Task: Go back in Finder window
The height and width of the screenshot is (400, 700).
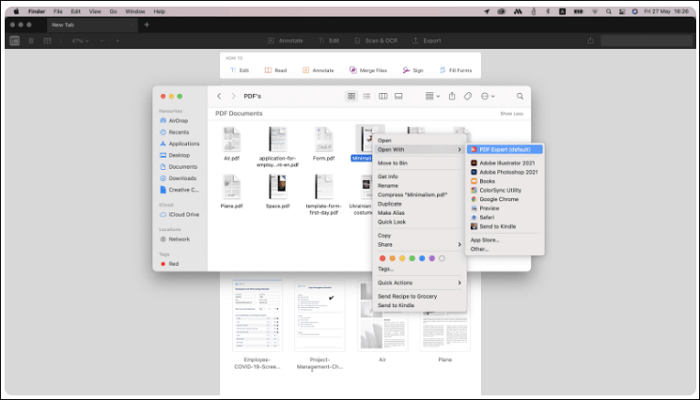Action: [219, 96]
